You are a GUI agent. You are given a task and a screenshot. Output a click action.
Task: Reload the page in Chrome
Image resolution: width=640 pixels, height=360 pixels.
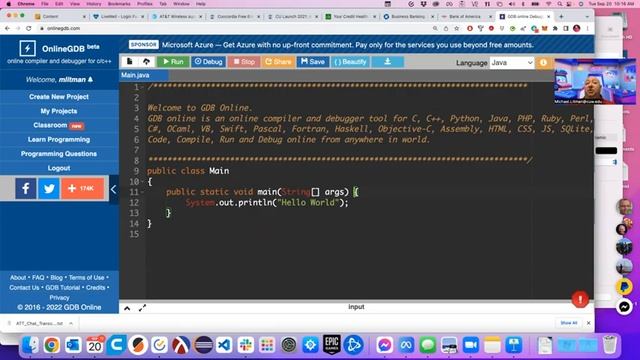(x=29, y=28)
